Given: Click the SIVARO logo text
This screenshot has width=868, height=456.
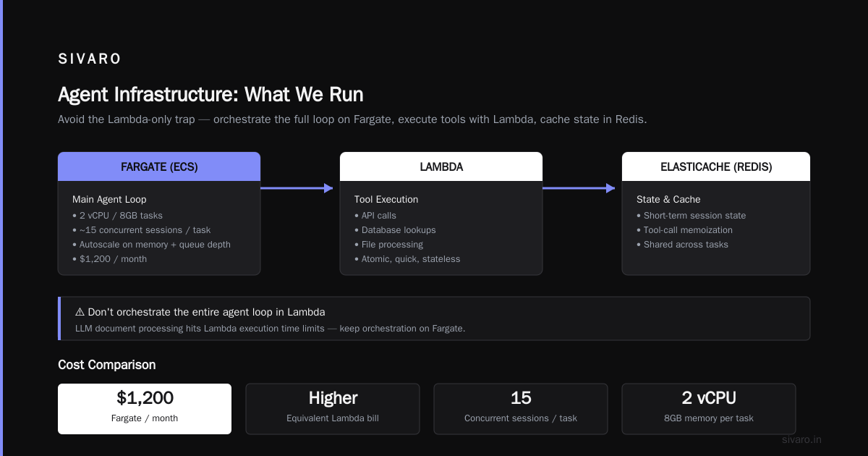Looking at the screenshot, I should [90, 59].
